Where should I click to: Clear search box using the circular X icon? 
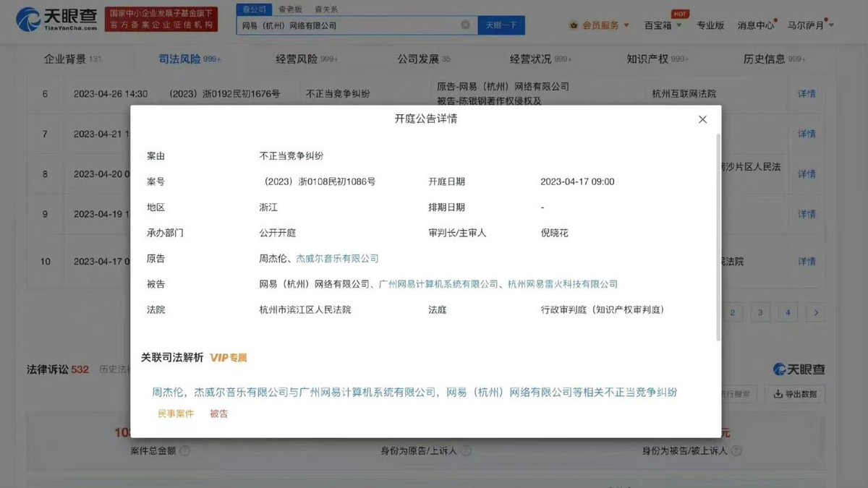(466, 25)
